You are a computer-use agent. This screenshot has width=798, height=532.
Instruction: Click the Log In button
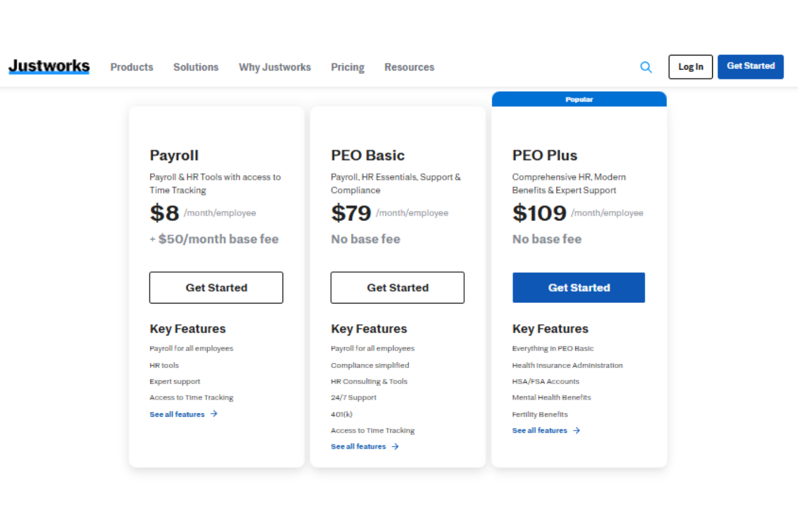pyautogui.click(x=691, y=67)
